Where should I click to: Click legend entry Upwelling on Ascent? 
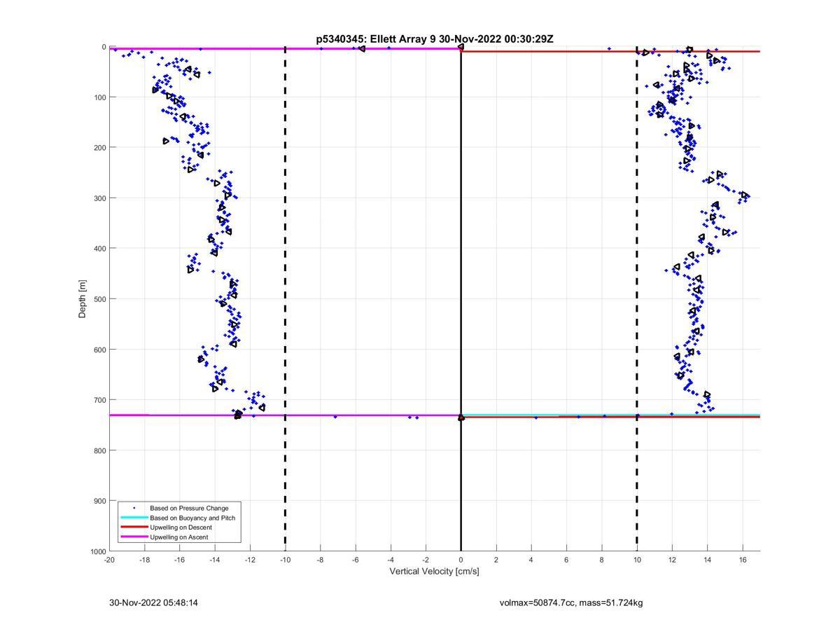click(178, 537)
